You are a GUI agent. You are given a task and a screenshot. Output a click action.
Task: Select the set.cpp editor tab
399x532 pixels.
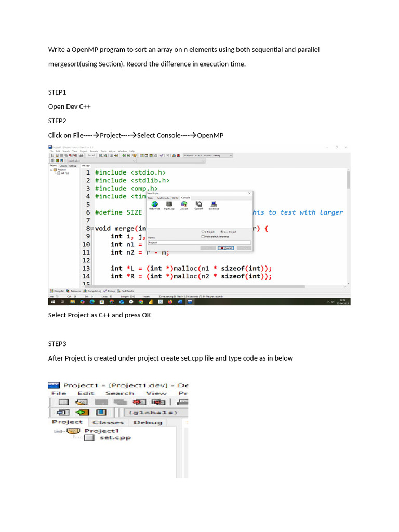[x=86, y=166]
